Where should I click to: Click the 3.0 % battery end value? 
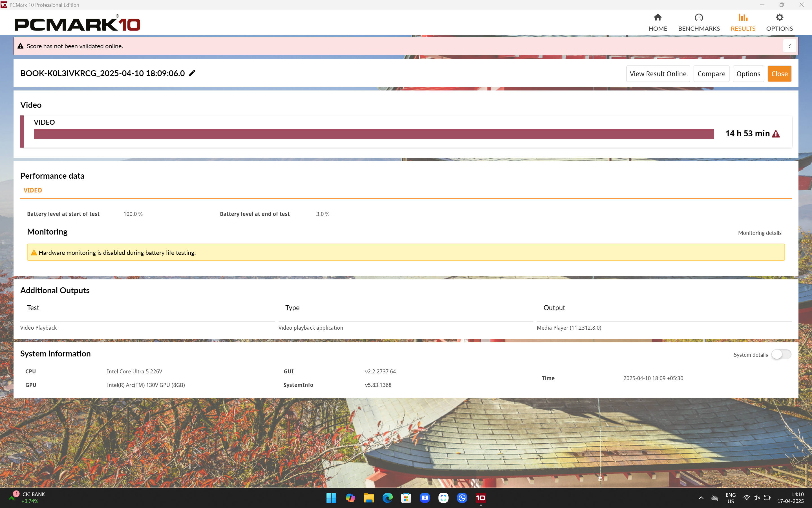pos(323,214)
